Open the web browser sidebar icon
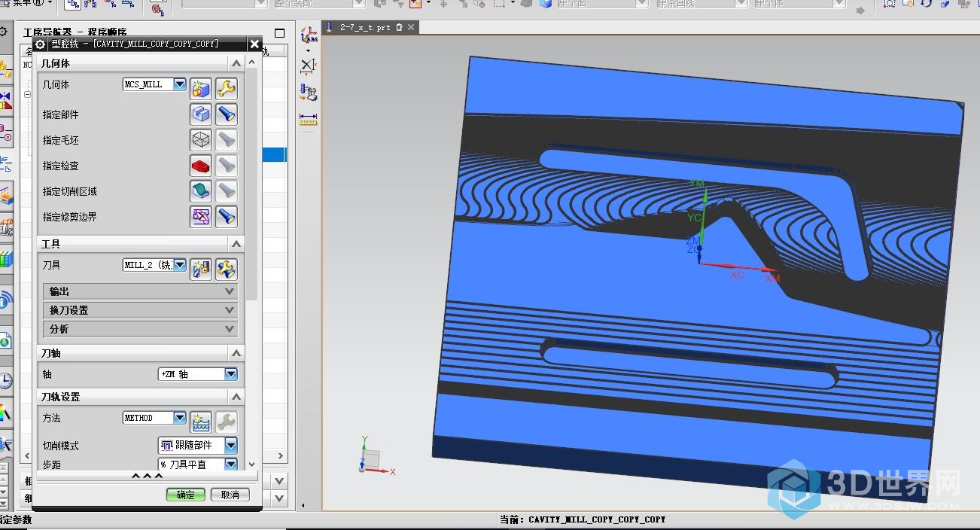Screen dimensions: 980x530 pos(5,342)
